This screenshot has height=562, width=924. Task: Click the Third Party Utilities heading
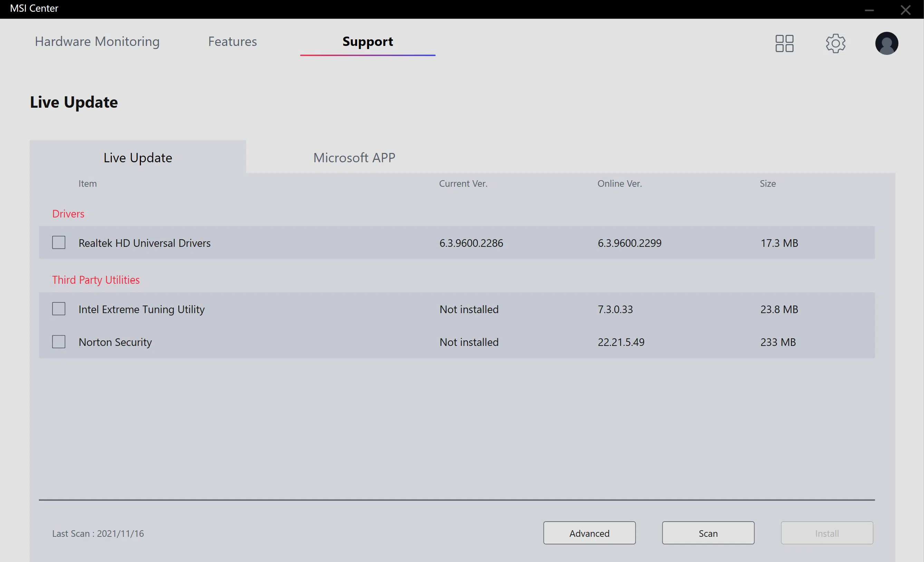(96, 280)
